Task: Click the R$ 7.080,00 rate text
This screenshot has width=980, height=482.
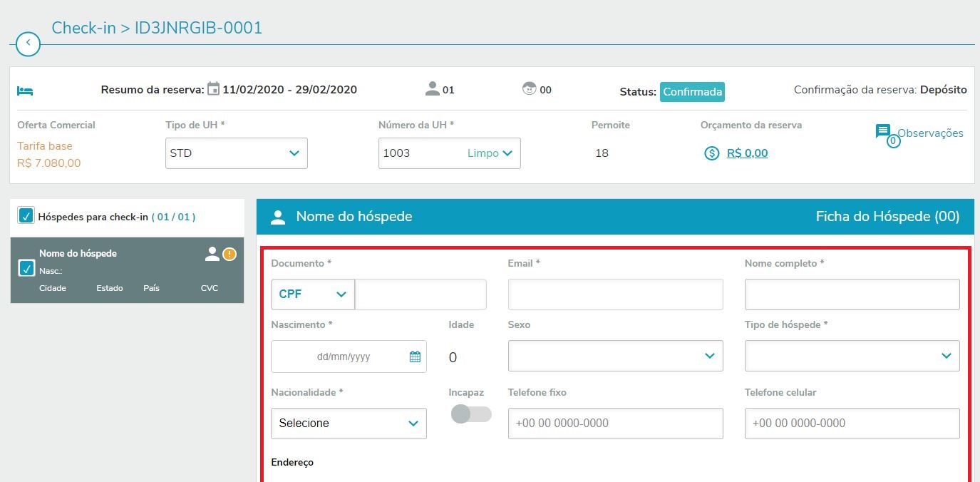Action: coord(49,163)
